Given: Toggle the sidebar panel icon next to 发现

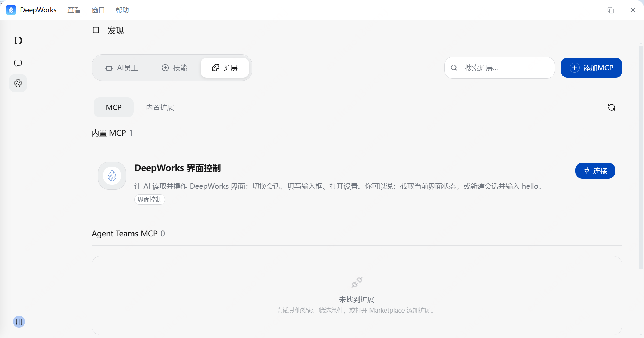Looking at the screenshot, I should click(x=96, y=30).
